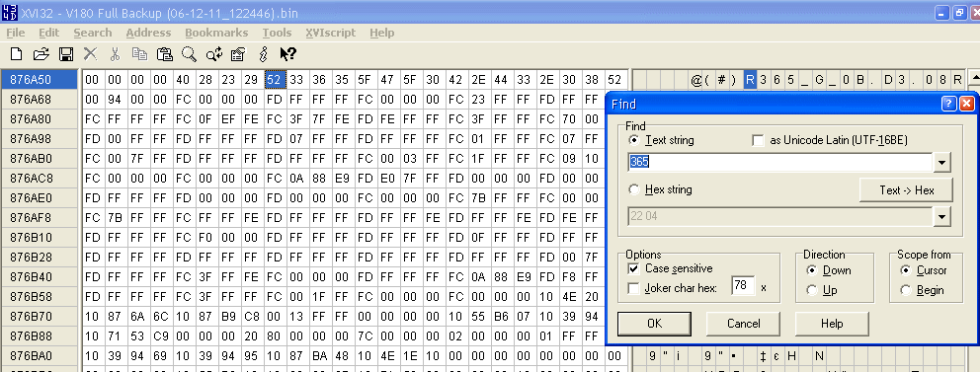The image size is (980, 372).
Task: Click the XVI32 application title icon
Action: 10,12
